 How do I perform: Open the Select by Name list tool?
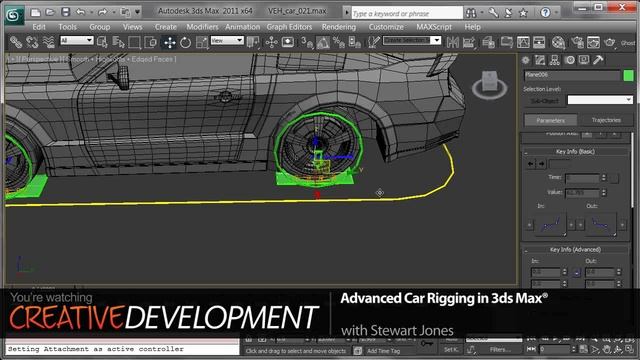118,42
